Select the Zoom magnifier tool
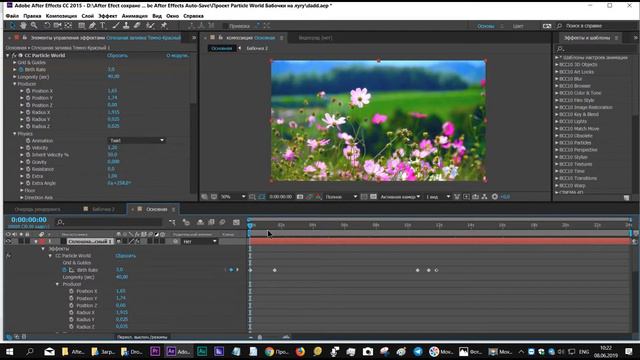640x360 pixels. (34, 25)
